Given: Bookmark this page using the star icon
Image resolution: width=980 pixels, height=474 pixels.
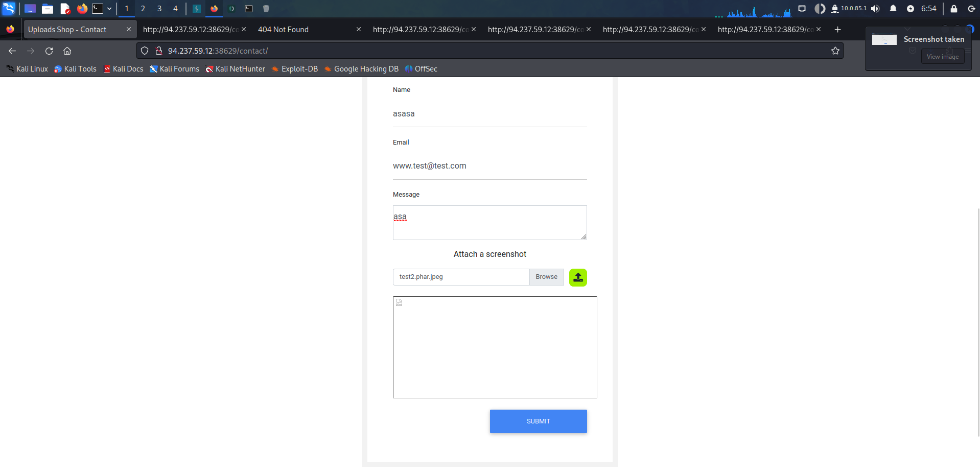Looking at the screenshot, I should 835,51.
